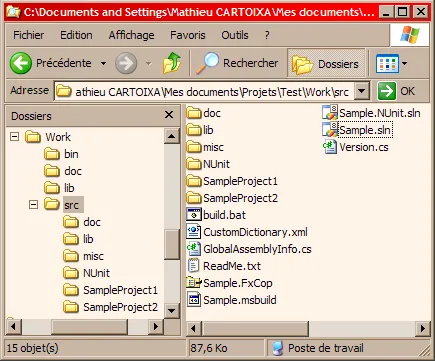Select the Sample.sln solution file icon

pos(330,130)
